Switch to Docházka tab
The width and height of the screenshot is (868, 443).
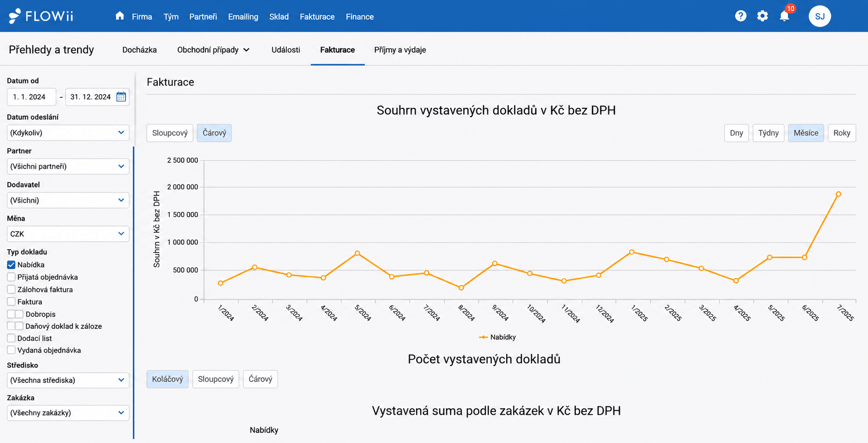[x=139, y=50]
